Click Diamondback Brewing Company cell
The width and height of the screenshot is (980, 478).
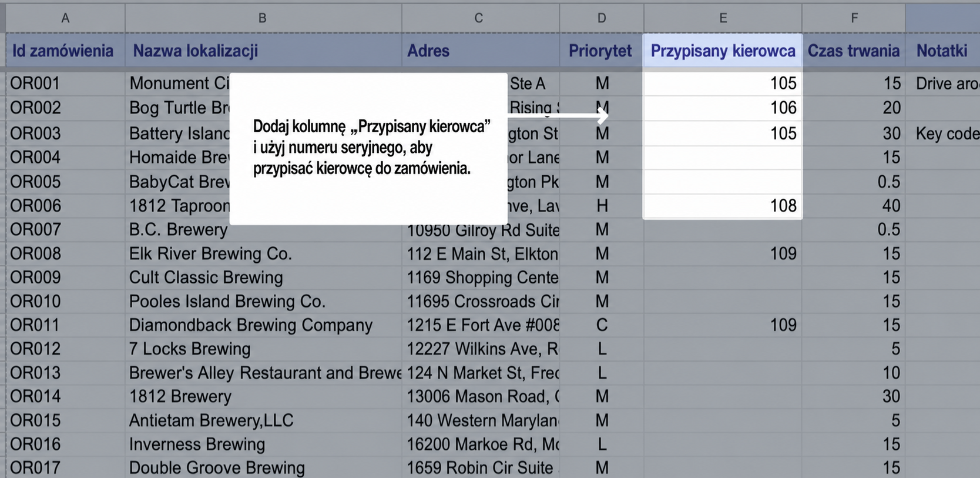click(x=263, y=325)
